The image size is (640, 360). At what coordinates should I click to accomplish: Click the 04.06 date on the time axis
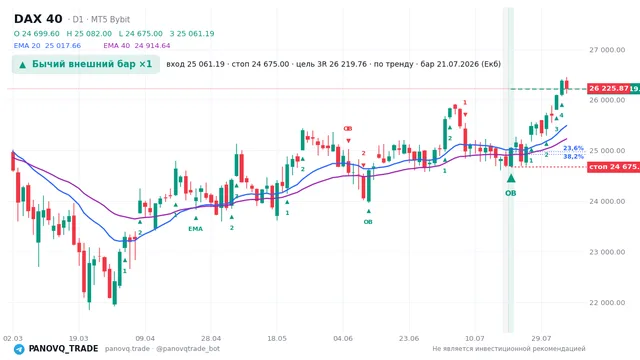(x=343, y=339)
